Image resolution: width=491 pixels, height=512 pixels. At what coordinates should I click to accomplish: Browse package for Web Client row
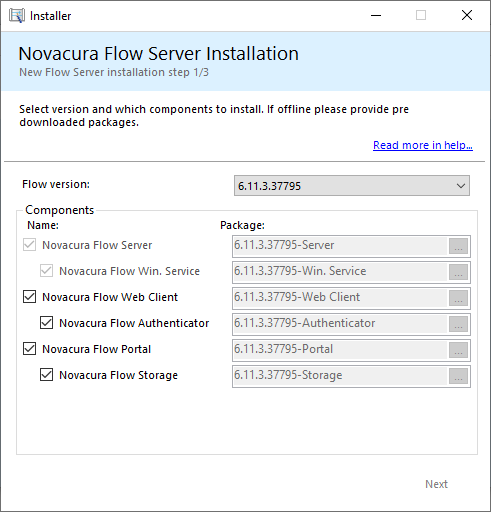pos(458,298)
